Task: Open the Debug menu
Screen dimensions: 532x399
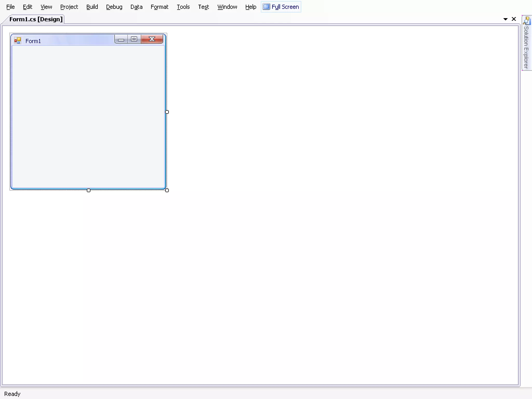Action: coord(114,7)
